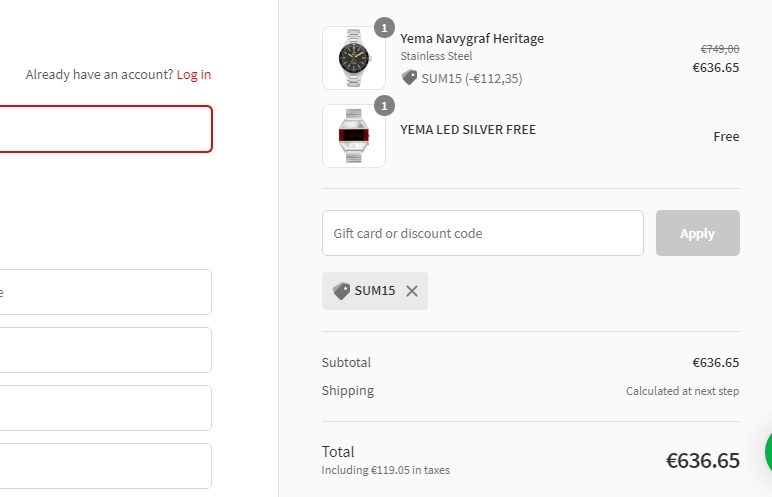Viewport: 772px width, 497px height.
Task: Click the Stainless Steel variant label
Action: point(436,57)
